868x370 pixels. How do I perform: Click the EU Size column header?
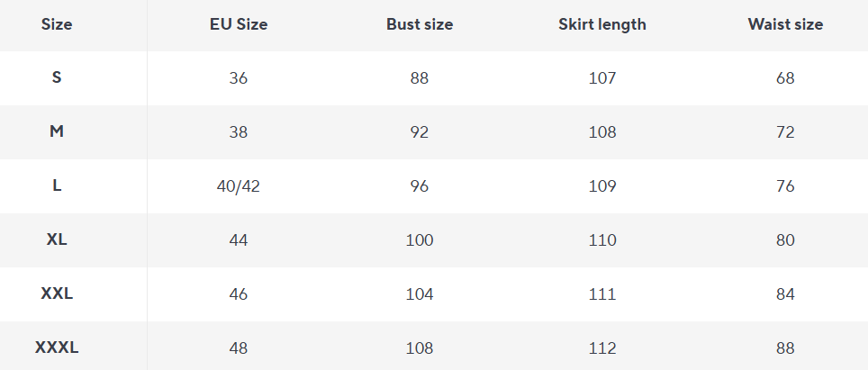click(x=239, y=24)
